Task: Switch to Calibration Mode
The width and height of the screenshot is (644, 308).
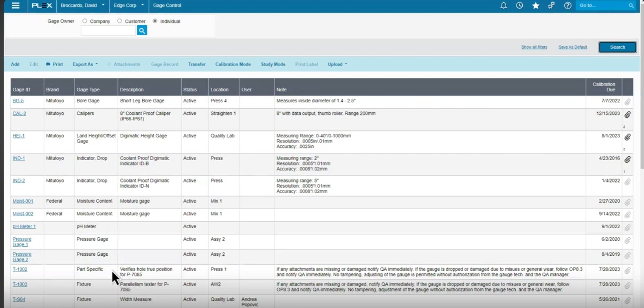Action: click(233, 64)
